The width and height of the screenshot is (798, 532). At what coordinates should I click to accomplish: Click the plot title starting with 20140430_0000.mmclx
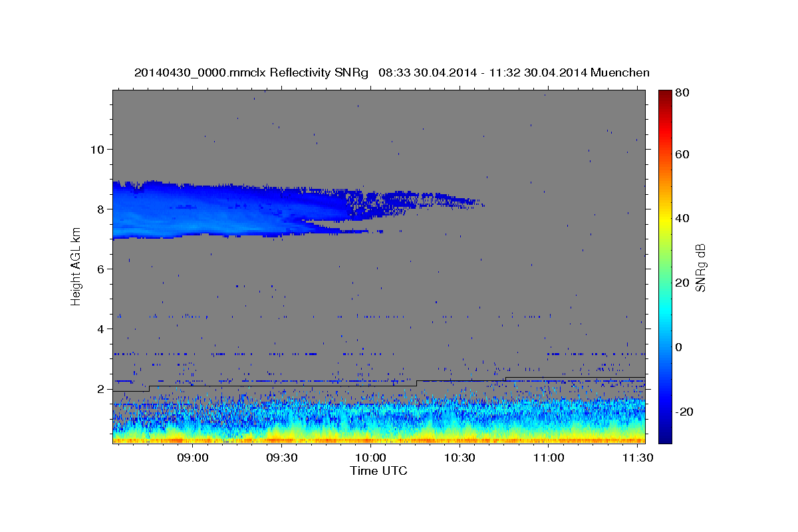tap(392, 72)
